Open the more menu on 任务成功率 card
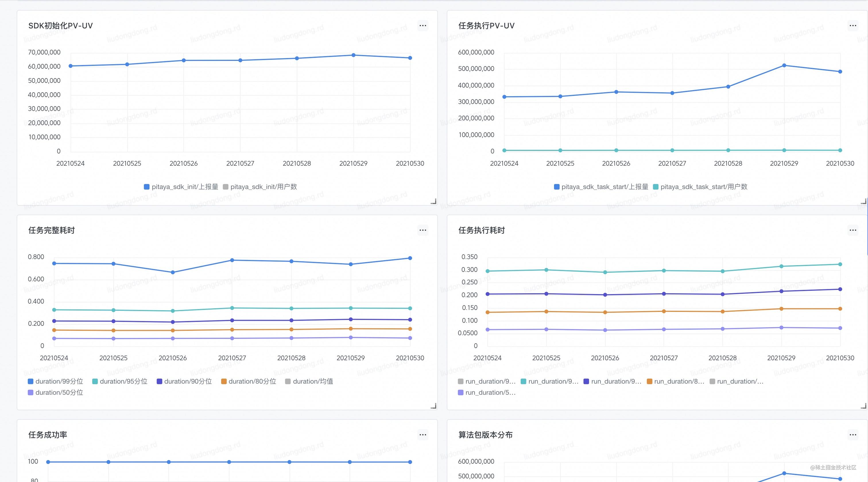This screenshot has height=482, width=868. tap(423, 435)
